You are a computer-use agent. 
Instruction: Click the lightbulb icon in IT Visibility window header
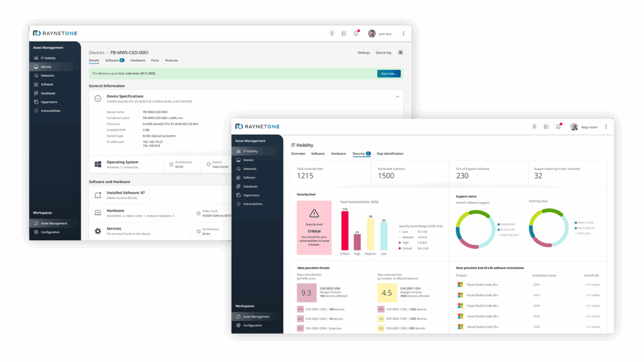[x=534, y=127]
